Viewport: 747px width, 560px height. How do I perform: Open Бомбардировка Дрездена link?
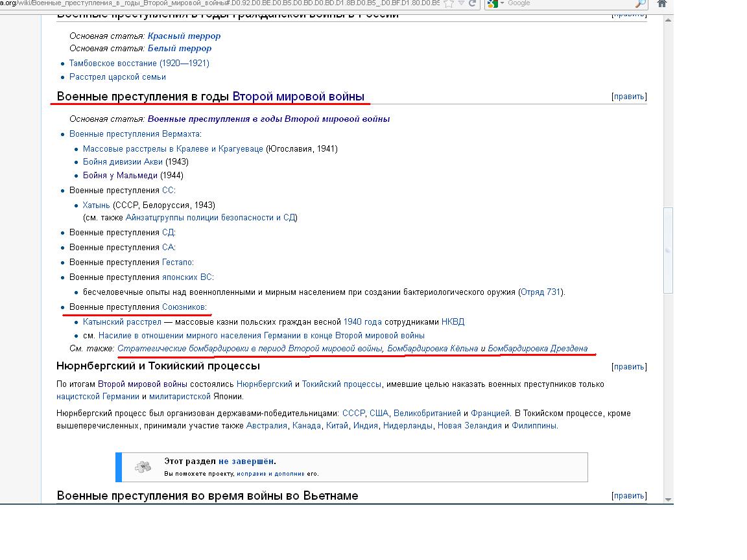coord(538,348)
